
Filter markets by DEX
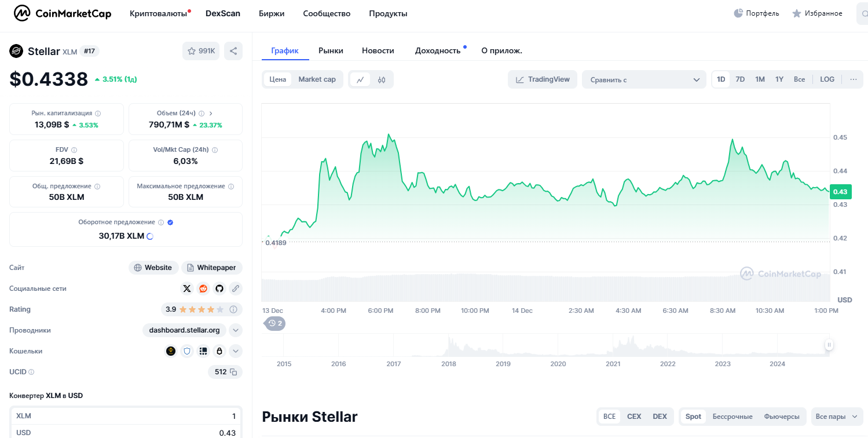pyautogui.click(x=660, y=417)
